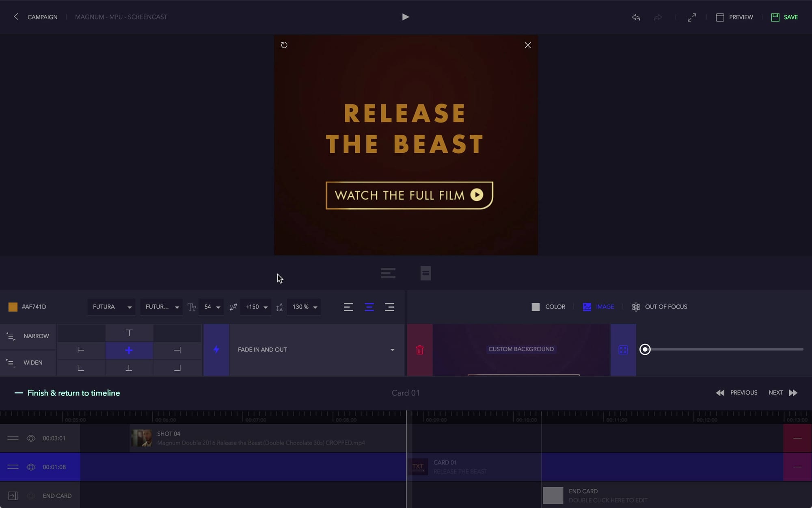Select the Color background option
Screen dimensions: 812x508
(548, 307)
